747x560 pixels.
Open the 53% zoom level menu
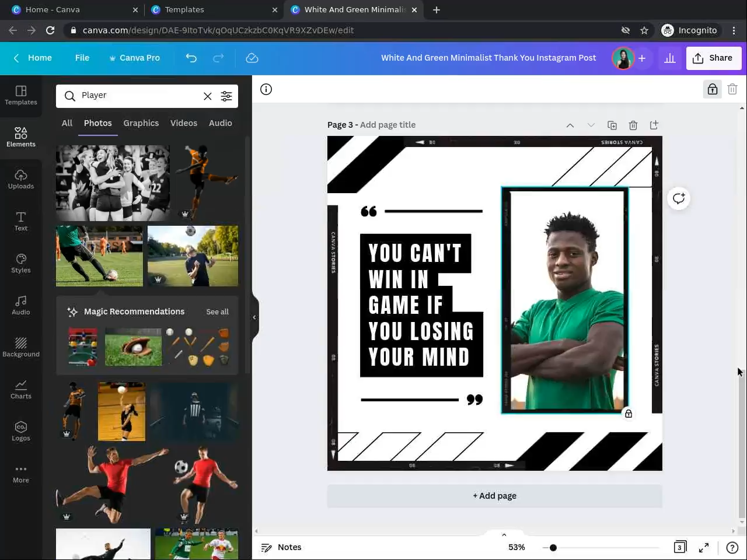tap(516, 547)
